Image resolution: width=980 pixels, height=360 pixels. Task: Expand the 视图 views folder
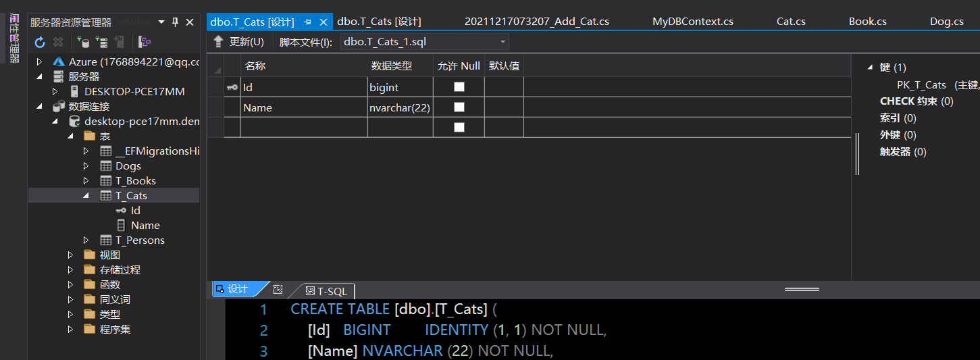[71, 255]
